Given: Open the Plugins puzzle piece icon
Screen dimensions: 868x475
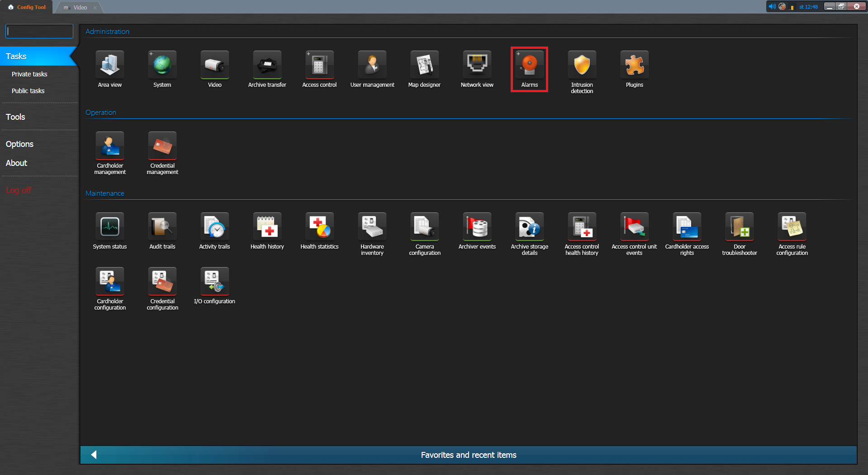Looking at the screenshot, I should [x=634, y=66].
